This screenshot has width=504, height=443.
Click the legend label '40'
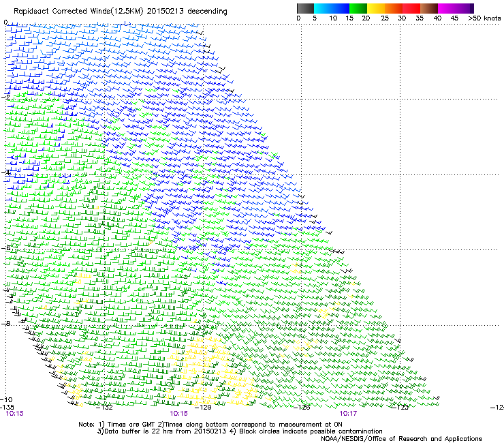(x=437, y=18)
